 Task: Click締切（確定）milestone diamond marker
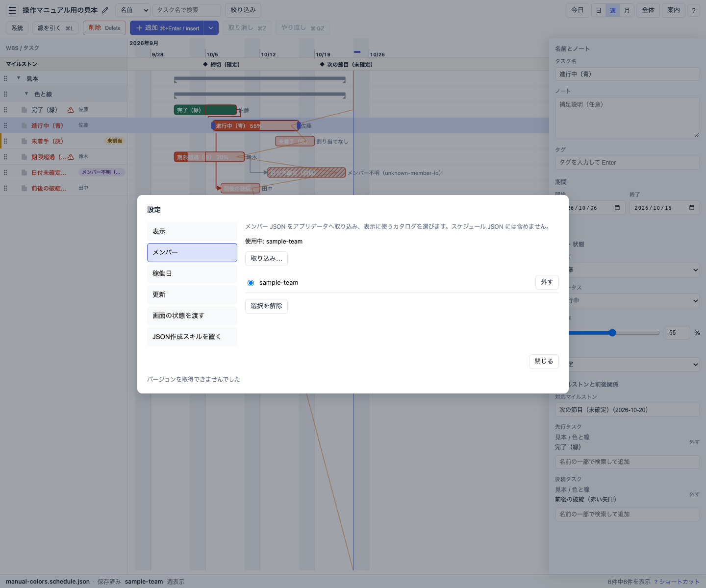point(205,64)
